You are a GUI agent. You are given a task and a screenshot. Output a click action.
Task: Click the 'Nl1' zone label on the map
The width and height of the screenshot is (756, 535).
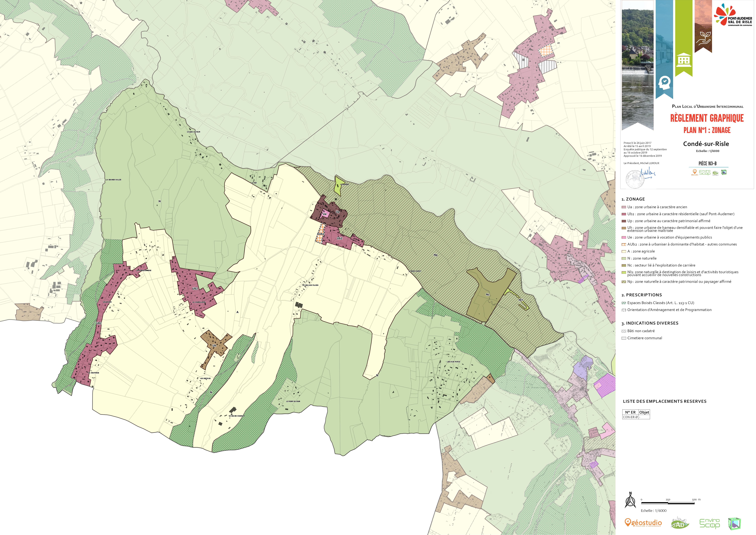click(521, 300)
